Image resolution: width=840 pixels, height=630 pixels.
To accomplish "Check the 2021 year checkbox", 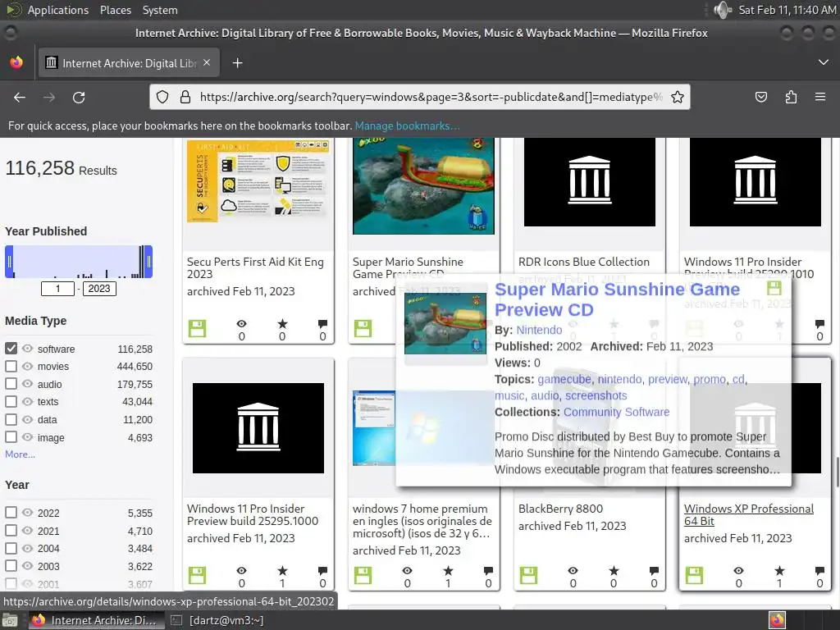I will 11,531.
